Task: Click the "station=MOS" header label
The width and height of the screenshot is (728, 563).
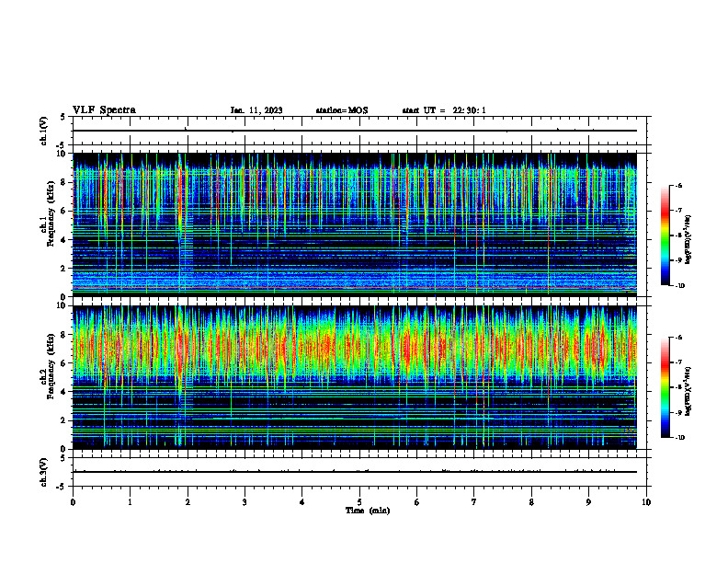Action: coord(342,110)
